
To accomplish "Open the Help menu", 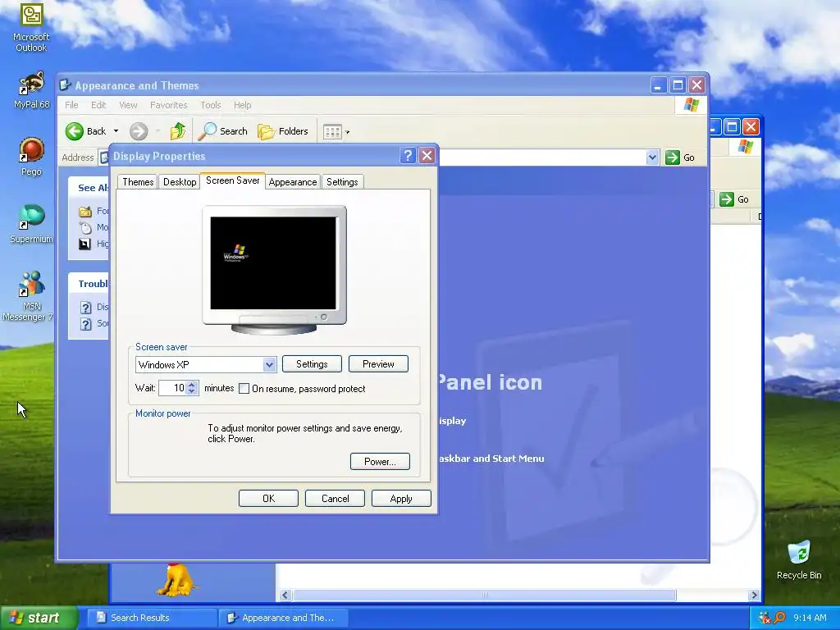I will [242, 105].
